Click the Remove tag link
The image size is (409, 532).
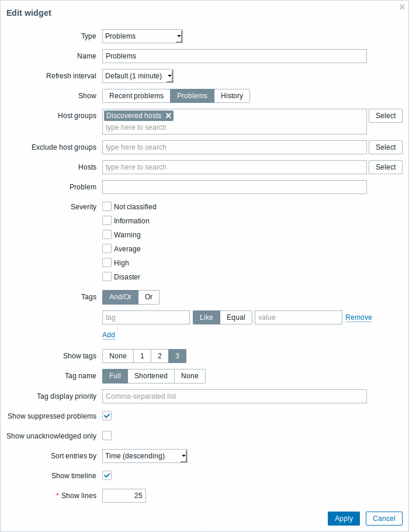pyautogui.click(x=359, y=317)
